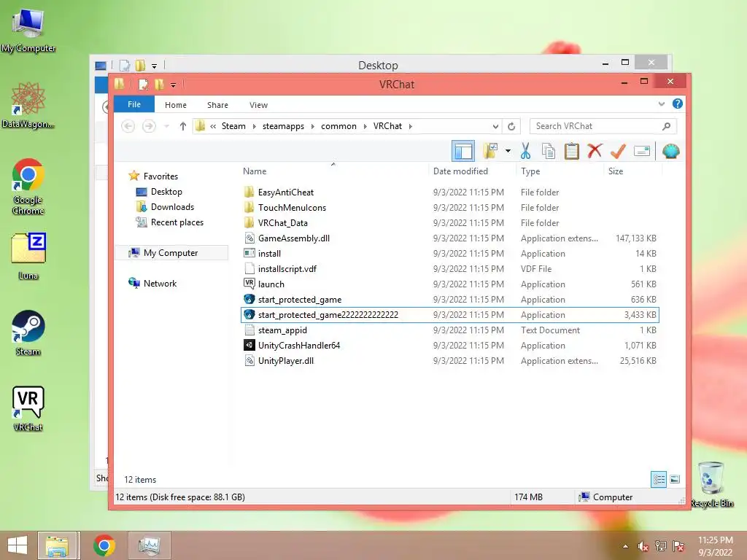Sort by the Type column header
Viewport: 747px width, 560px height.
click(530, 171)
